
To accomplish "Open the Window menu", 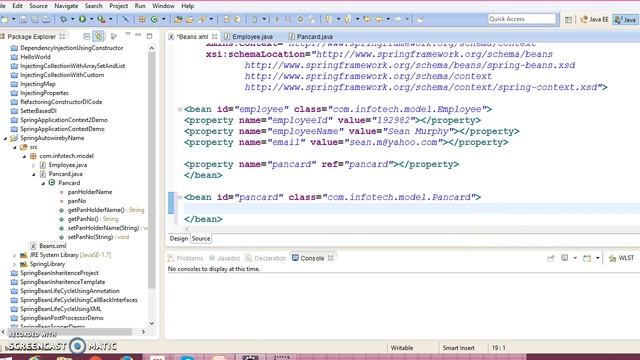I will 163,6.
